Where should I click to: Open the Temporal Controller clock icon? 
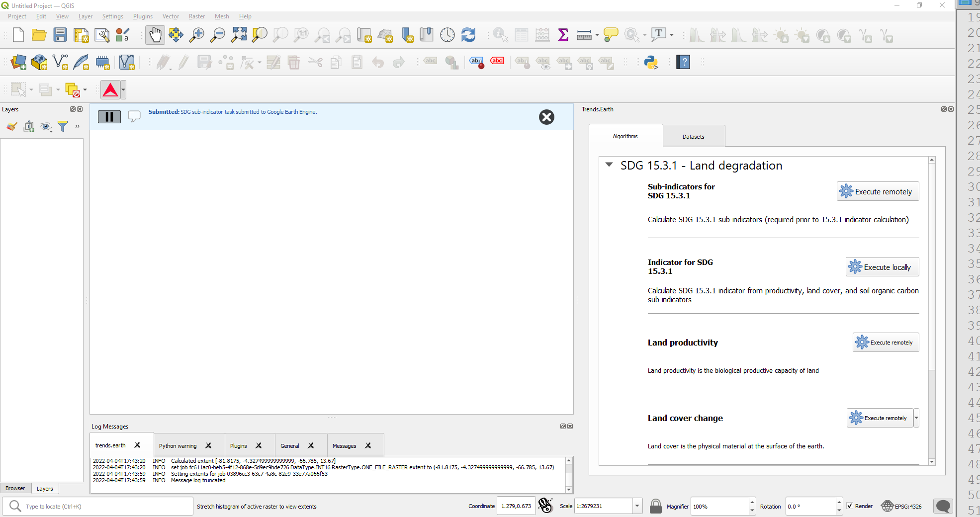[x=447, y=35]
